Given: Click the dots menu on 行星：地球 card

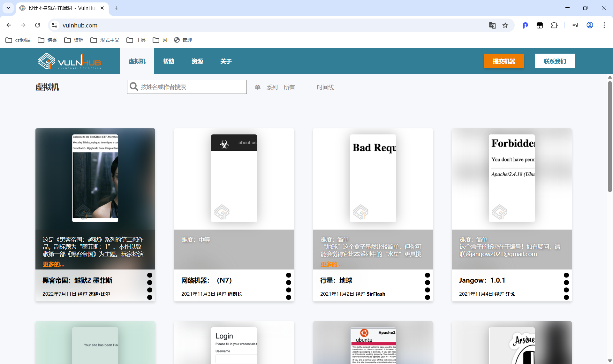Looking at the screenshot, I should (428, 286).
